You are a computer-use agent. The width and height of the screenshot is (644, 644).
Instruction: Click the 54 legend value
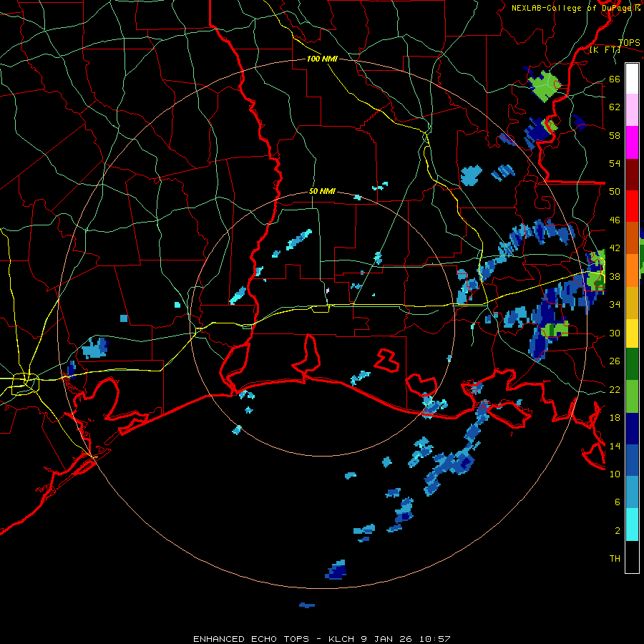click(x=615, y=163)
